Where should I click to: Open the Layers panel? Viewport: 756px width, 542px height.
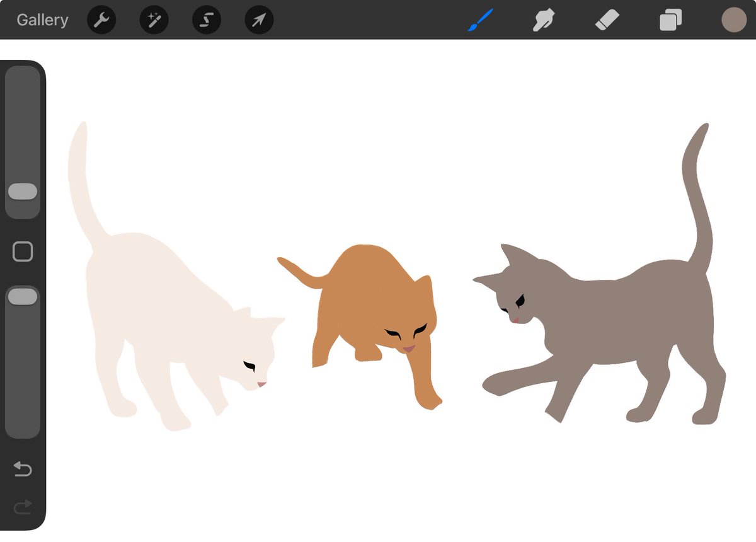coord(671,20)
